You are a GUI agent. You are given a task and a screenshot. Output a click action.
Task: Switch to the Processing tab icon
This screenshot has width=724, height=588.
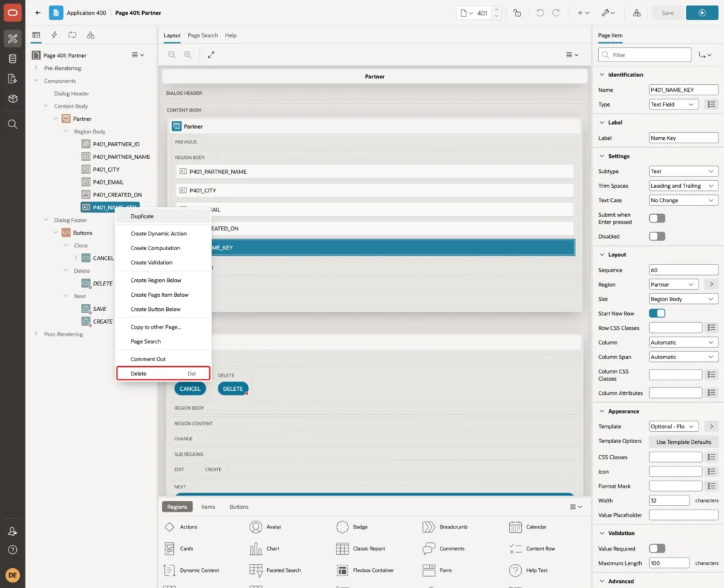pos(73,35)
